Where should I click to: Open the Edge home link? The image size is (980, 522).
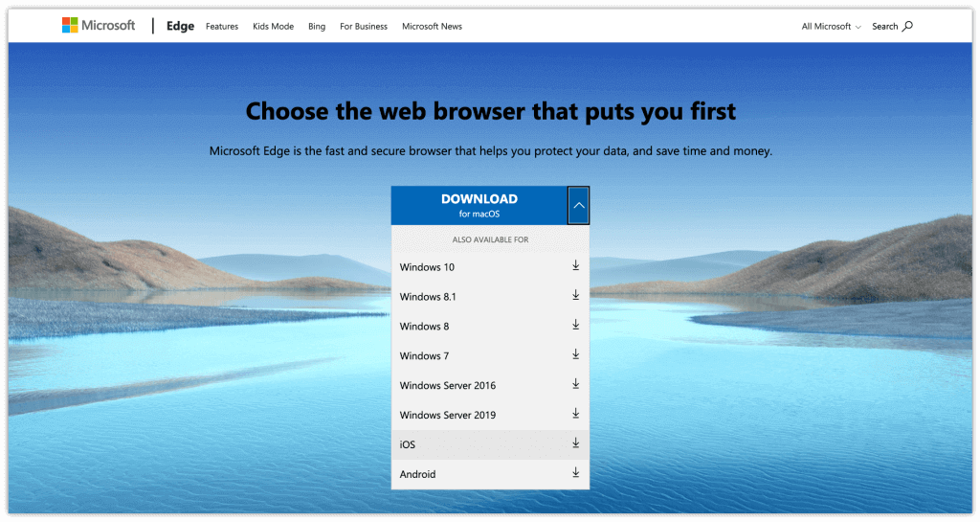click(x=180, y=26)
